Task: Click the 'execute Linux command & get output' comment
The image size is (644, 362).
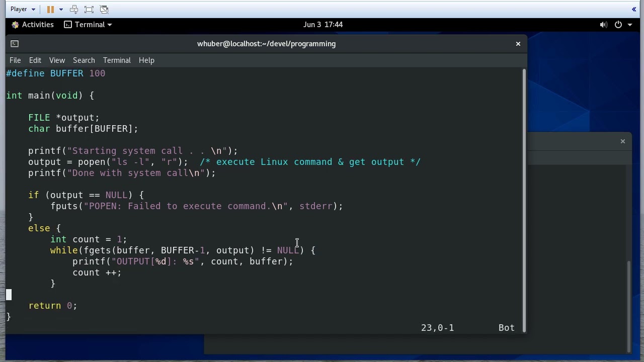Action: click(310, 162)
